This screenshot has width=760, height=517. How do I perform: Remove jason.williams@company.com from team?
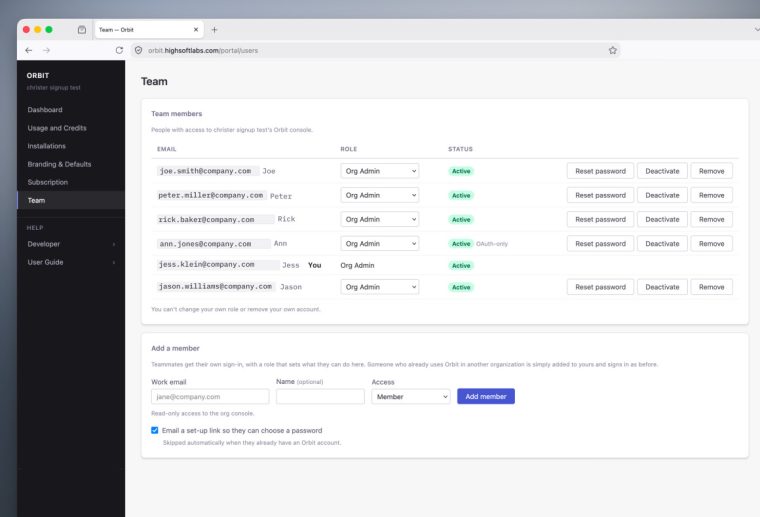(x=712, y=287)
